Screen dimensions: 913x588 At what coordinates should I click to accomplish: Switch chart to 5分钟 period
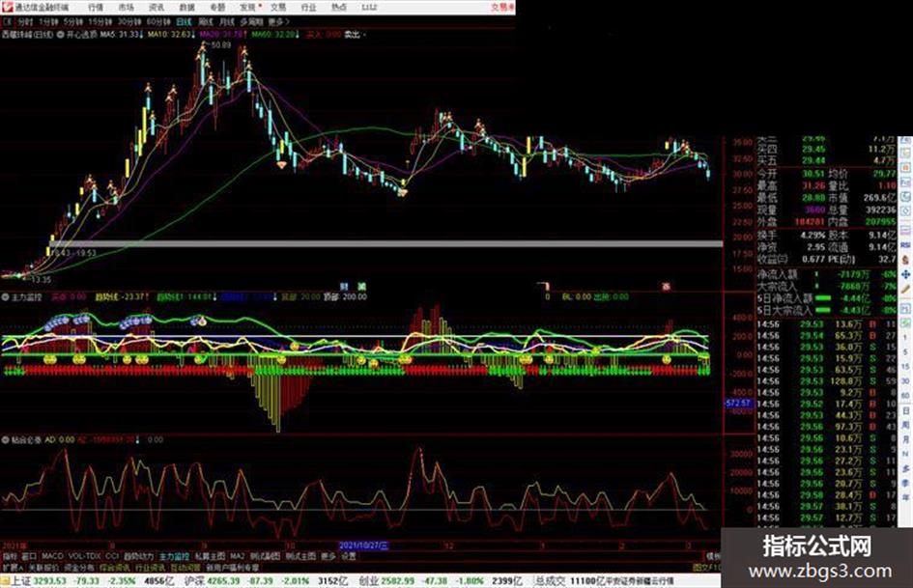coord(73,22)
